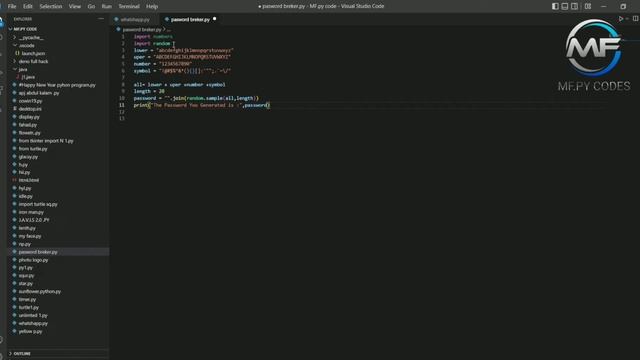Open glaxsy.py file
640x360 pixels.
coord(28,157)
